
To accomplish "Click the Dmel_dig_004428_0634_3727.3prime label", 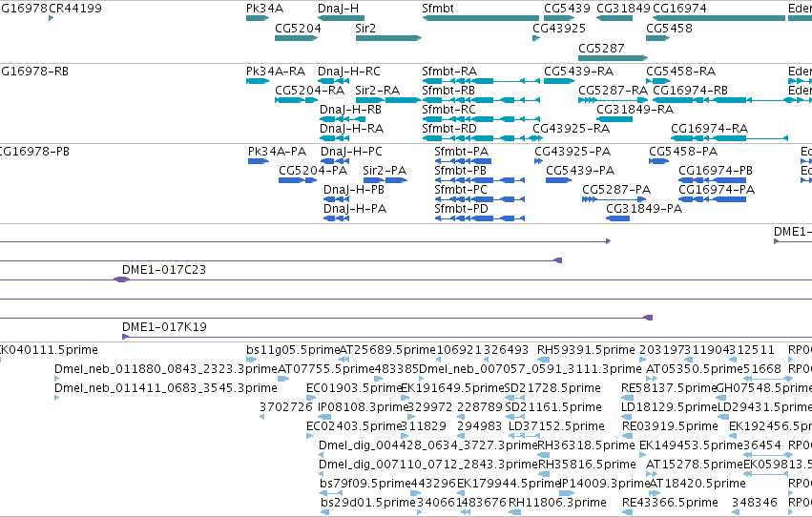I will point(428,445).
